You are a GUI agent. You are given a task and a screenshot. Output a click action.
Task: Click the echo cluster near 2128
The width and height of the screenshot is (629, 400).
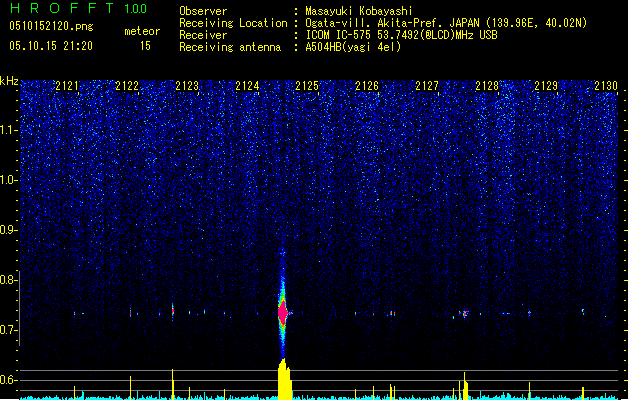[x=465, y=313]
